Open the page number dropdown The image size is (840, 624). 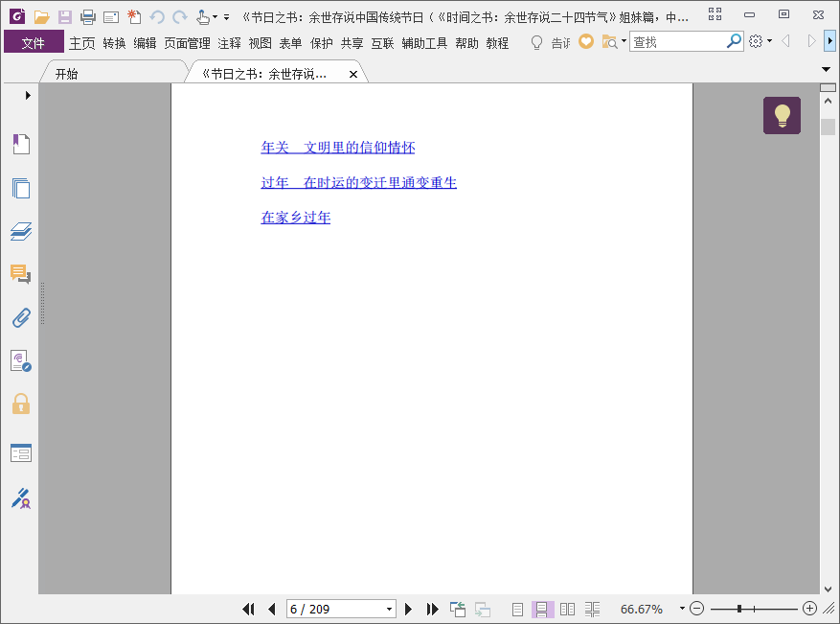[389, 610]
